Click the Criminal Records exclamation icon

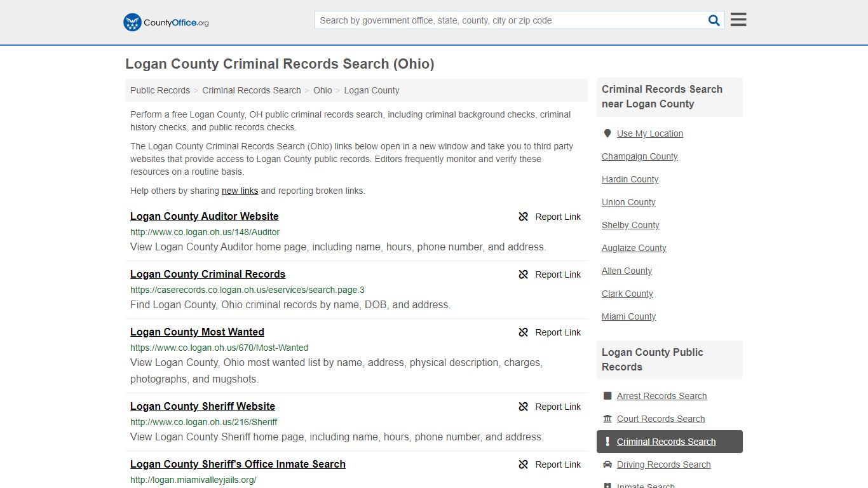[x=607, y=442]
